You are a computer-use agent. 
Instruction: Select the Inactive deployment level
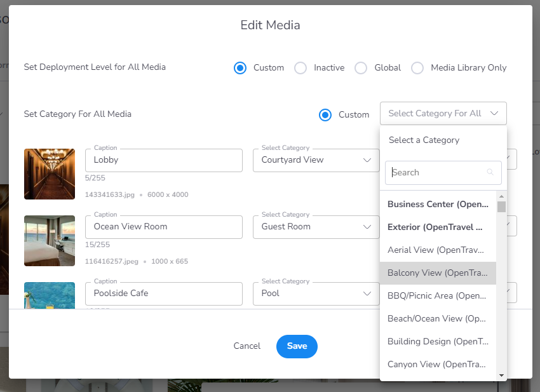(x=300, y=68)
